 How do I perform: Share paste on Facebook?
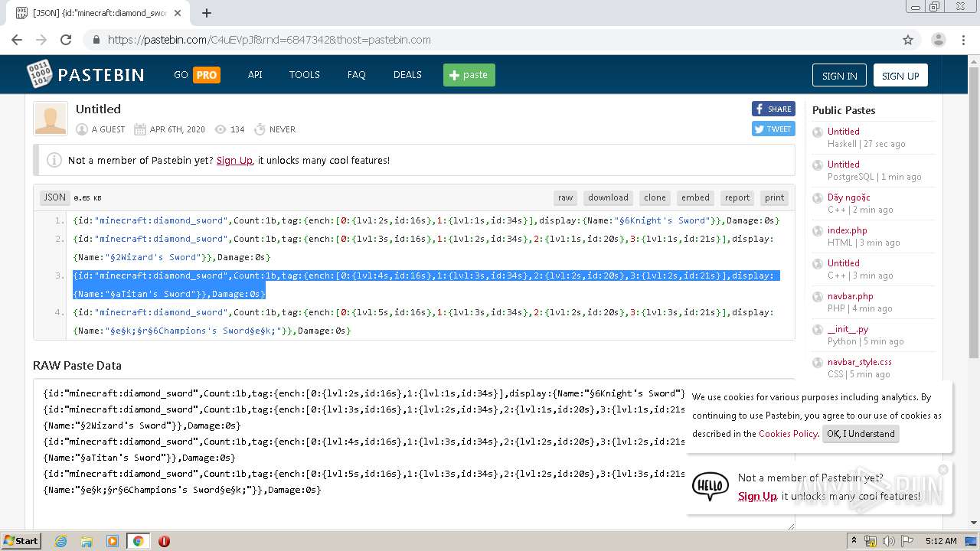pyautogui.click(x=773, y=109)
